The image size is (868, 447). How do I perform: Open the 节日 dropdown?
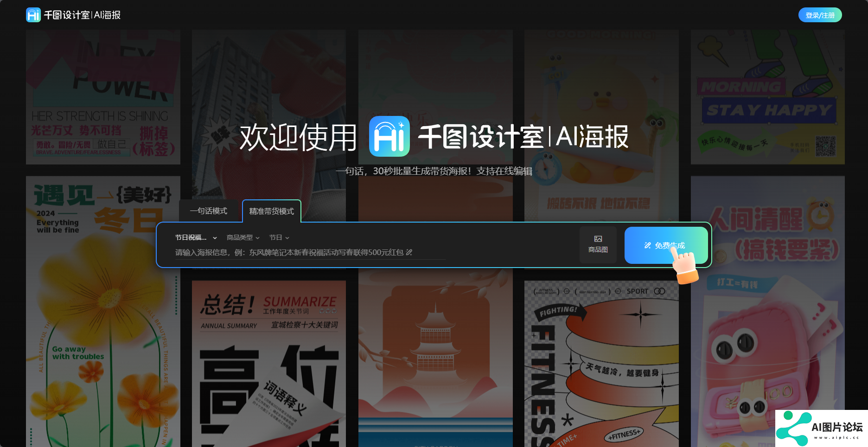(279, 237)
